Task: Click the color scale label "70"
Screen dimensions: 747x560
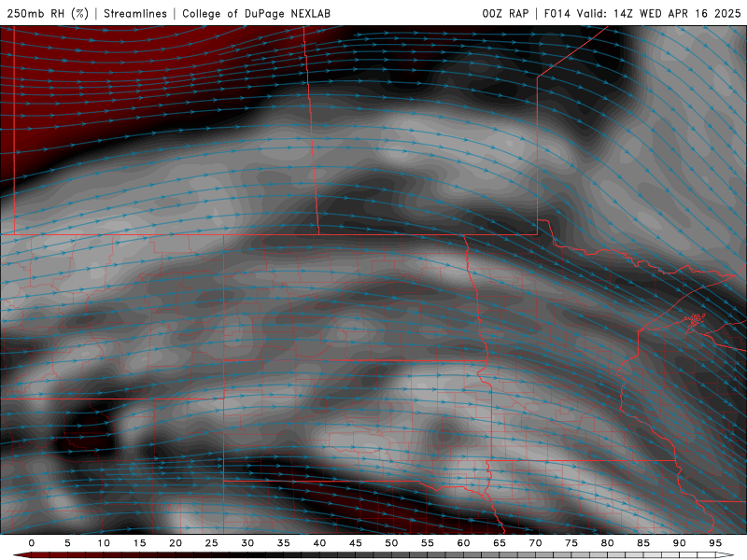Action: point(535,543)
